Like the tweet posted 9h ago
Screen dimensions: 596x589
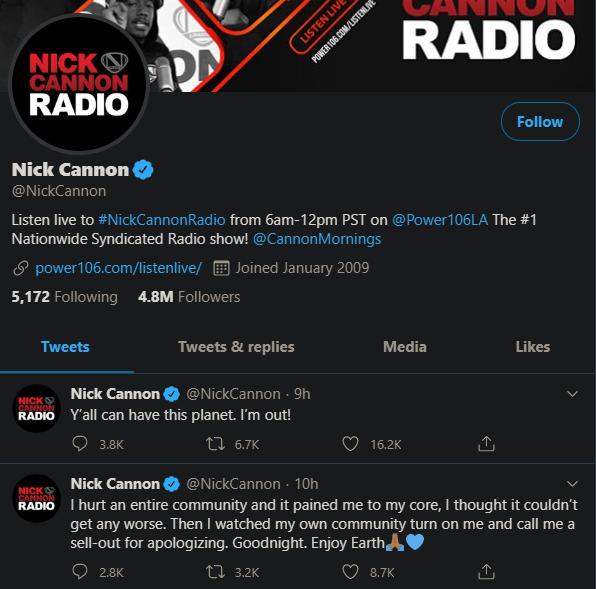[350, 444]
